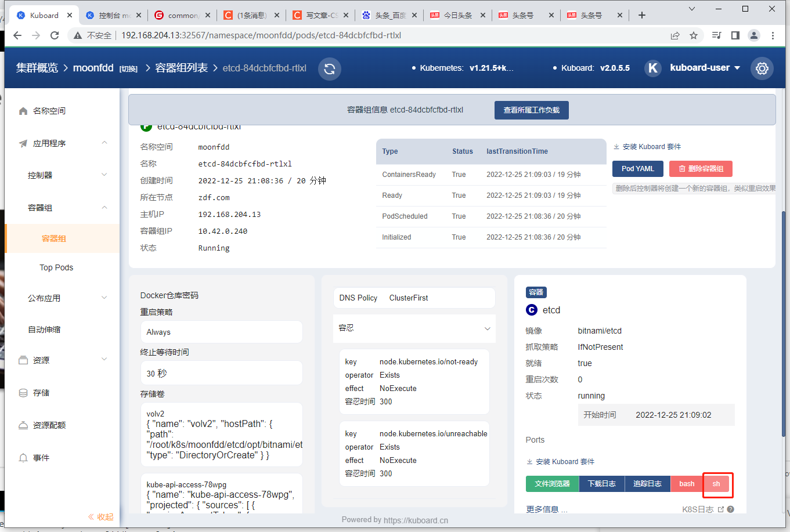Open sh terminal for etcd container
Screen dimensions: 790x532
[716, 484]
